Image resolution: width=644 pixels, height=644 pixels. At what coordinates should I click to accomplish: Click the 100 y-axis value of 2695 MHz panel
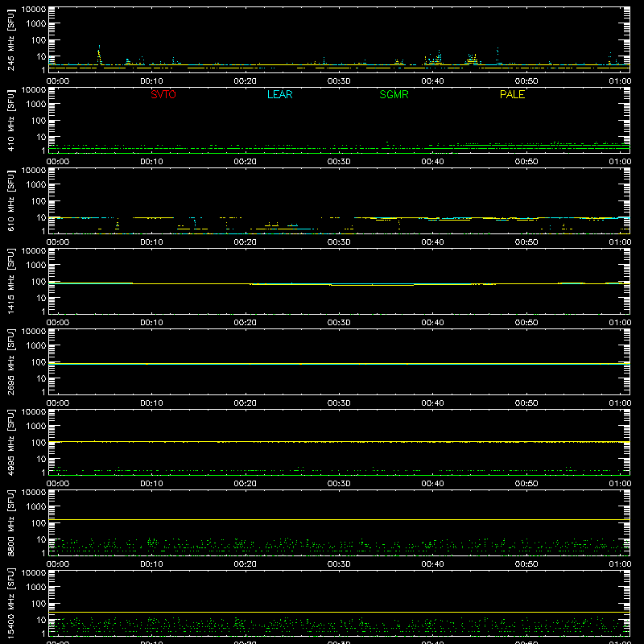(x=39, y=362)
